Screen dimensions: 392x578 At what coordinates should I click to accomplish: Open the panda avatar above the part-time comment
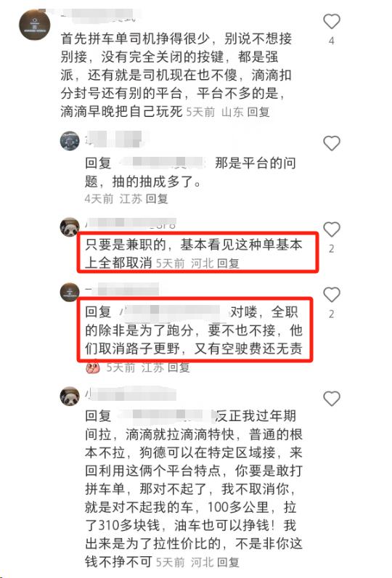[70, 227]
